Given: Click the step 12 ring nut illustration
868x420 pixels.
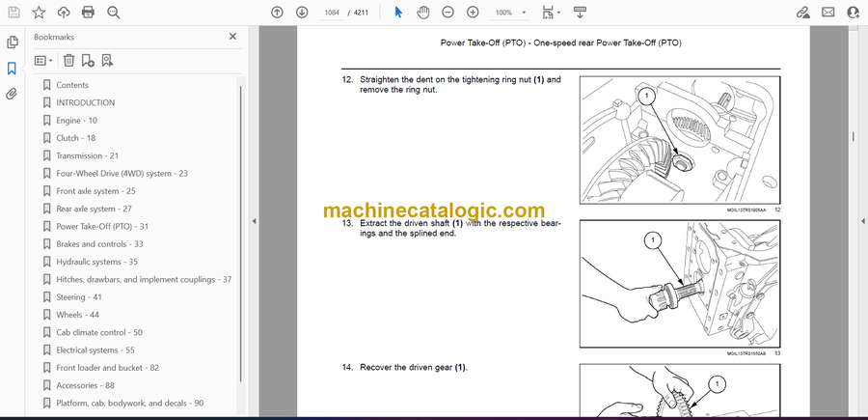Looking at the screenshot, I should coord(680,140).
